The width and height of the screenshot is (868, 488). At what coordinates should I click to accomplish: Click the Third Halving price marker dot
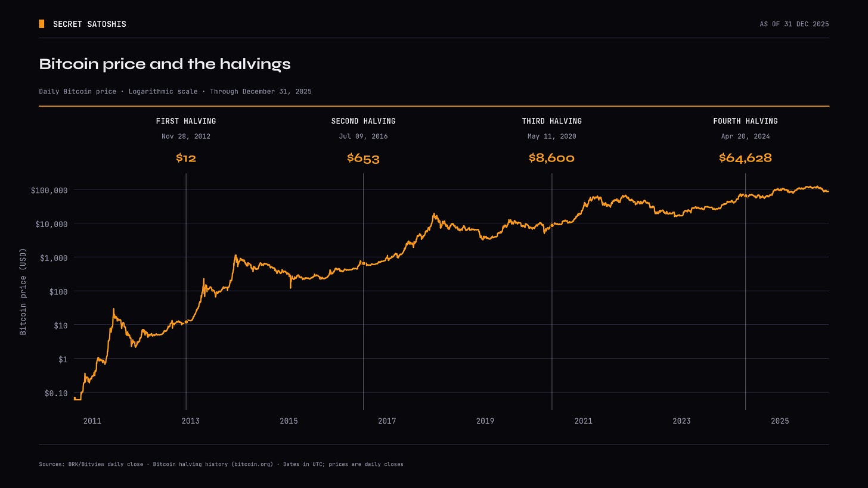(x=552, y=225)
